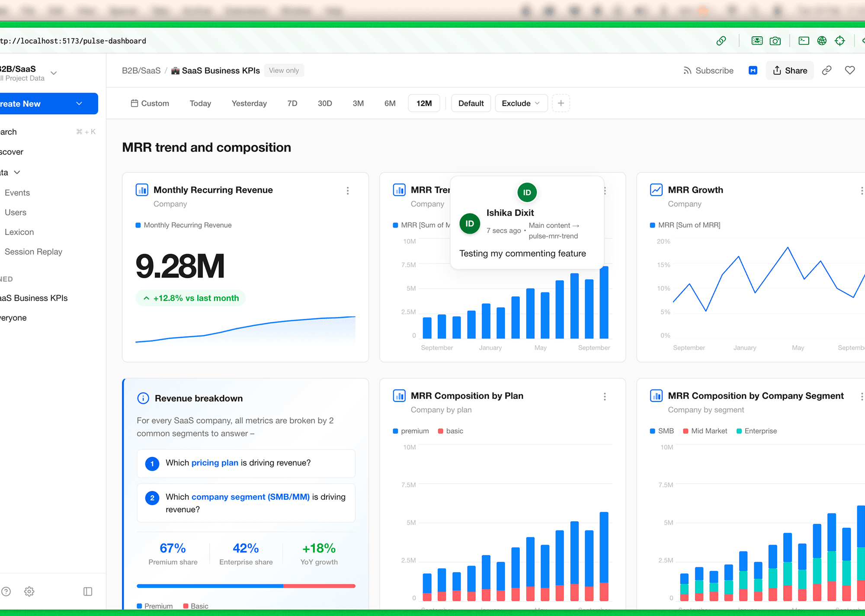Click Subscribe to dashboard
Image resolution: width=865 pixels, height=616 pixels.
(x=708, y=71)
